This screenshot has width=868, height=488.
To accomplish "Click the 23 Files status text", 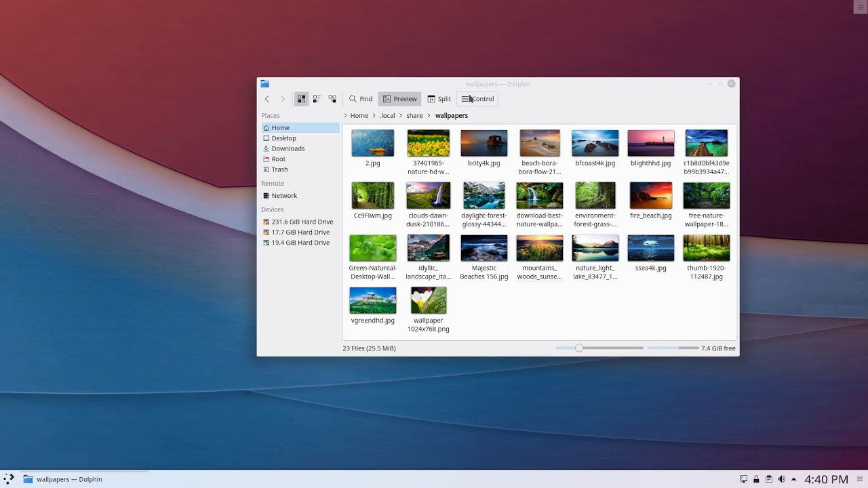I will coord(370,348).
